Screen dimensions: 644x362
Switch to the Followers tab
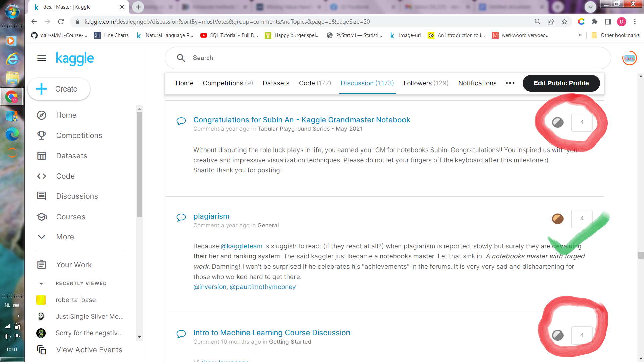click(x=426, y=83)
